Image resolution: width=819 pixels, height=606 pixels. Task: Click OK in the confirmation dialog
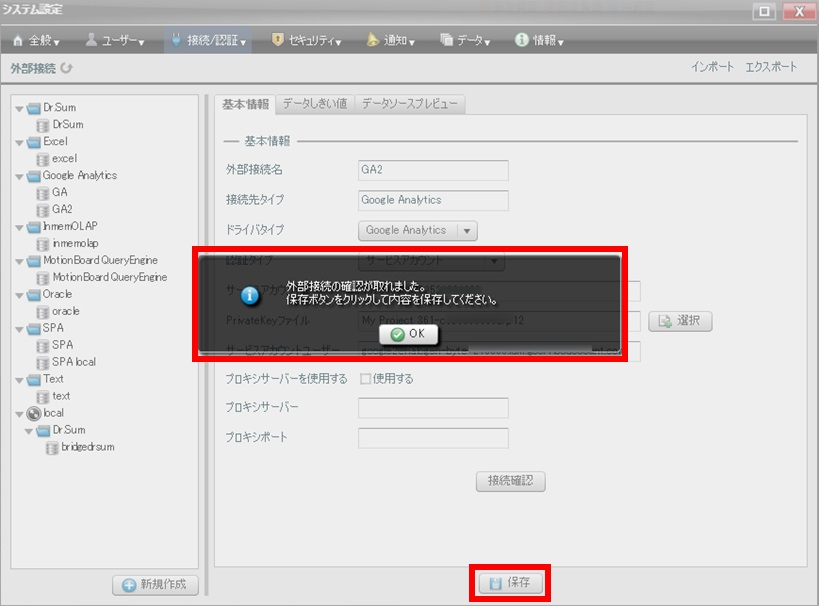click(408, 334)
